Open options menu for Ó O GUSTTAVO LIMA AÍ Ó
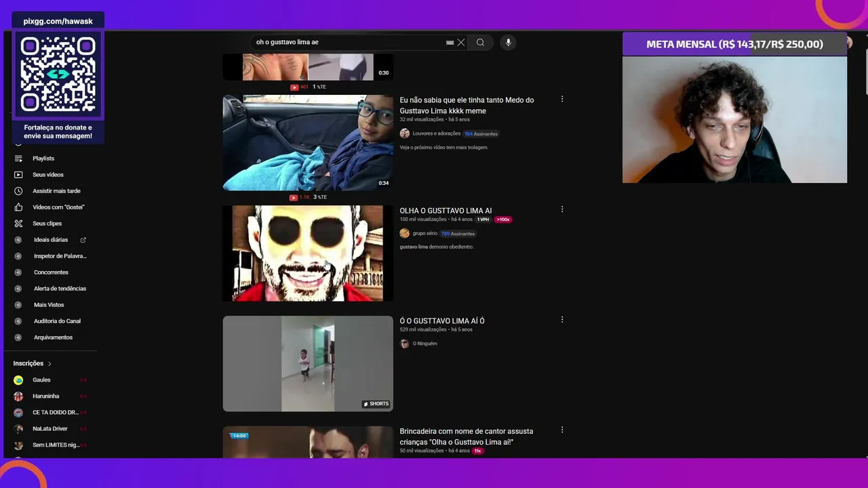 pos(562,319)
